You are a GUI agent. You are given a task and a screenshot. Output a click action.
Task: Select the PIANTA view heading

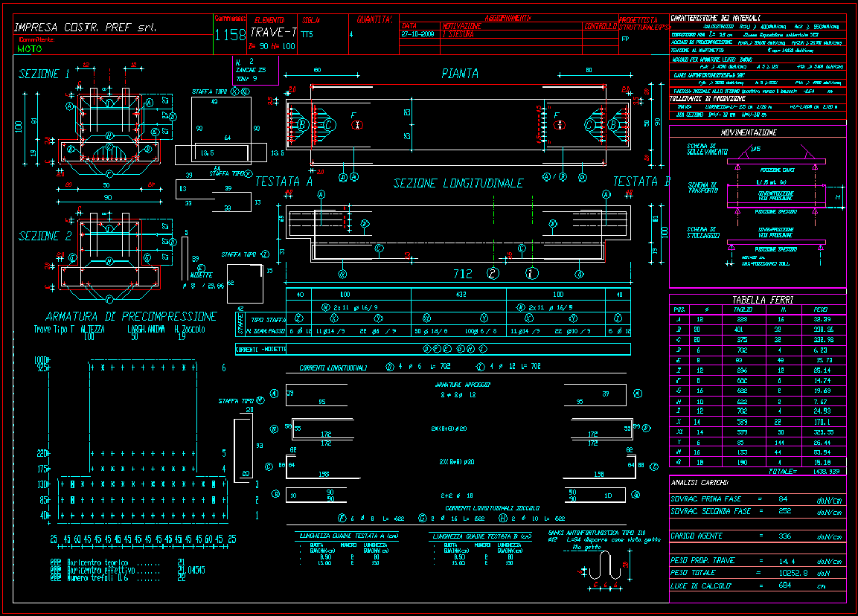click(x=459, y=74)
